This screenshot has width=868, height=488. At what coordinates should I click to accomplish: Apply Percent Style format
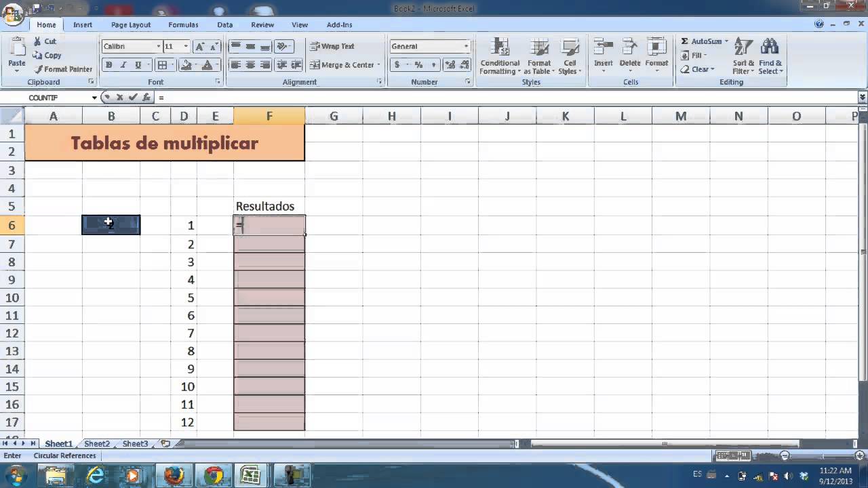[418, 65]
